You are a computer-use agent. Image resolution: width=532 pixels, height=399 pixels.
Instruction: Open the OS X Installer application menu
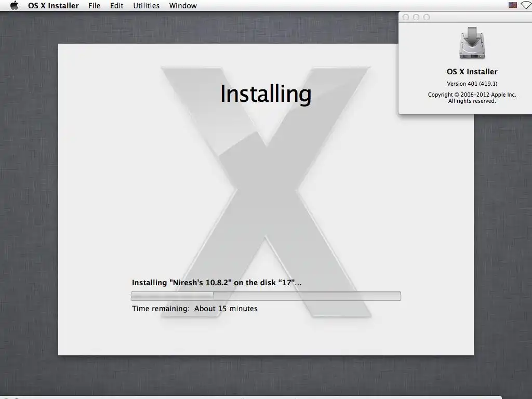pos(54,6)
